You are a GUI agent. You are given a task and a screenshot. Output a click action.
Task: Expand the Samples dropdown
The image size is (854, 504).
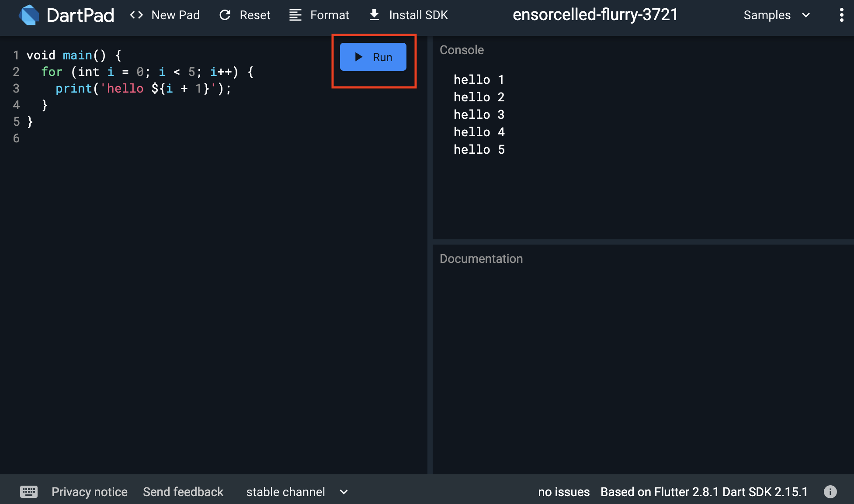767,15
